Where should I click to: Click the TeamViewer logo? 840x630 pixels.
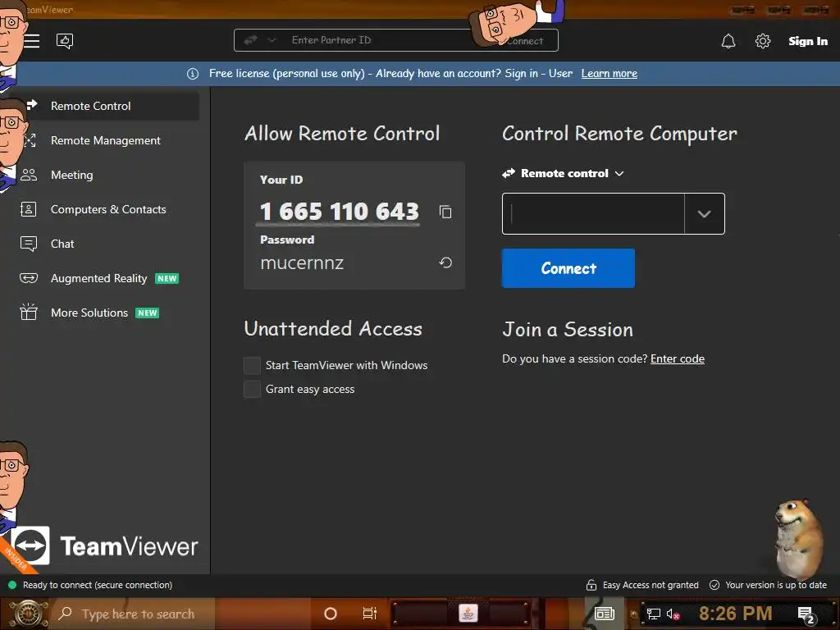105,546
